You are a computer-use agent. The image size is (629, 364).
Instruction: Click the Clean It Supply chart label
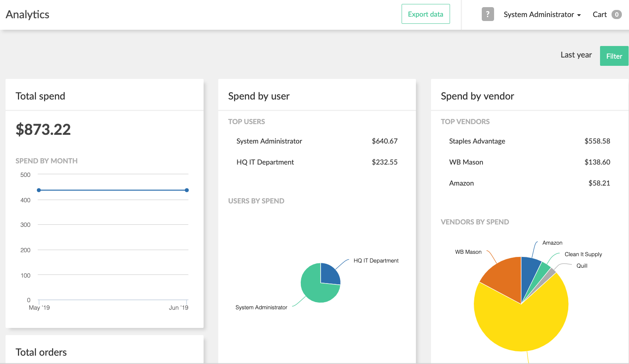pos(583,254)
